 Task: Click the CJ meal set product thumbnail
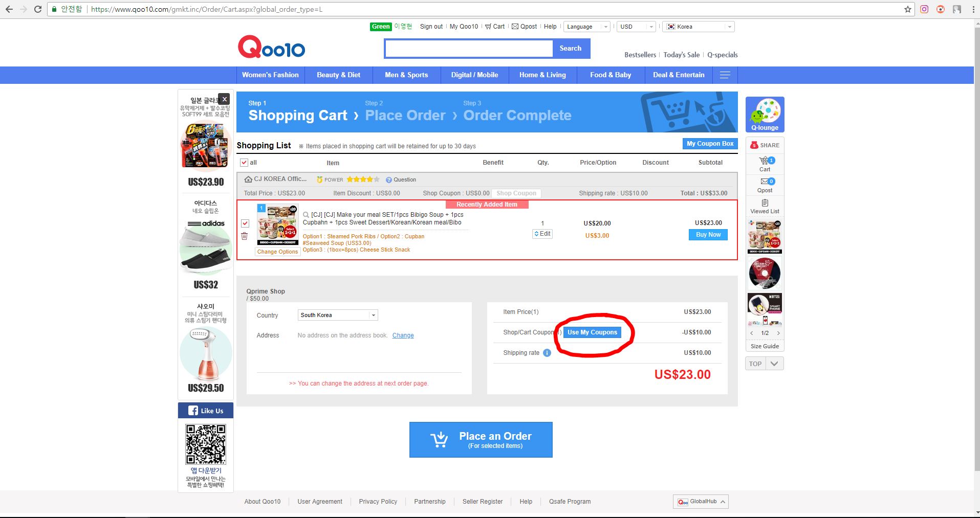[x=277, y=225]
